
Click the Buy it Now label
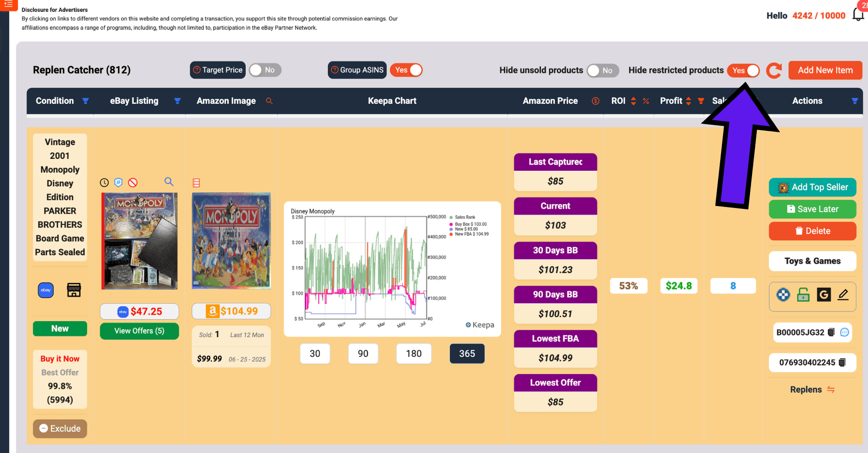pos(60,359)
